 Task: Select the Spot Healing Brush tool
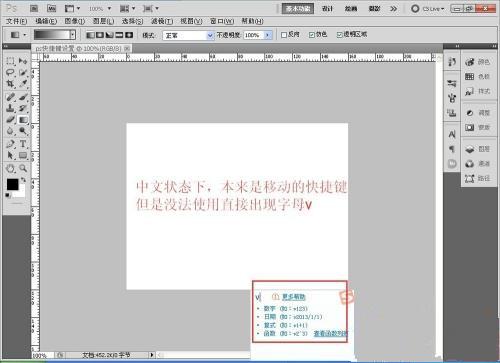[x=10, y=97]
